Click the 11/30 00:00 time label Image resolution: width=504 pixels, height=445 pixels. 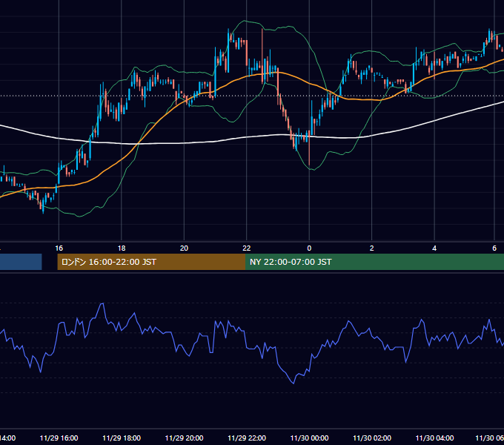pos(309,438)
